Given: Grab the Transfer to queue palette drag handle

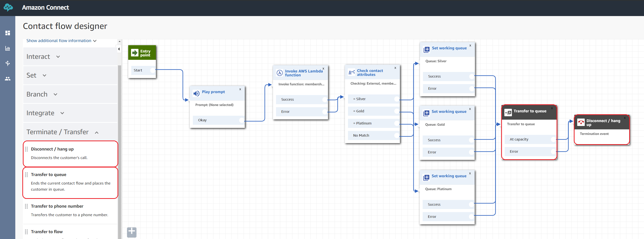Looking at the screenshot, I should point(26,175).
